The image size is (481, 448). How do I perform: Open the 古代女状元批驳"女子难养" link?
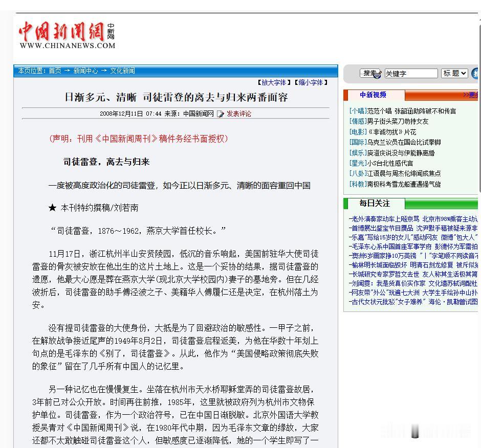click(388, 302)
